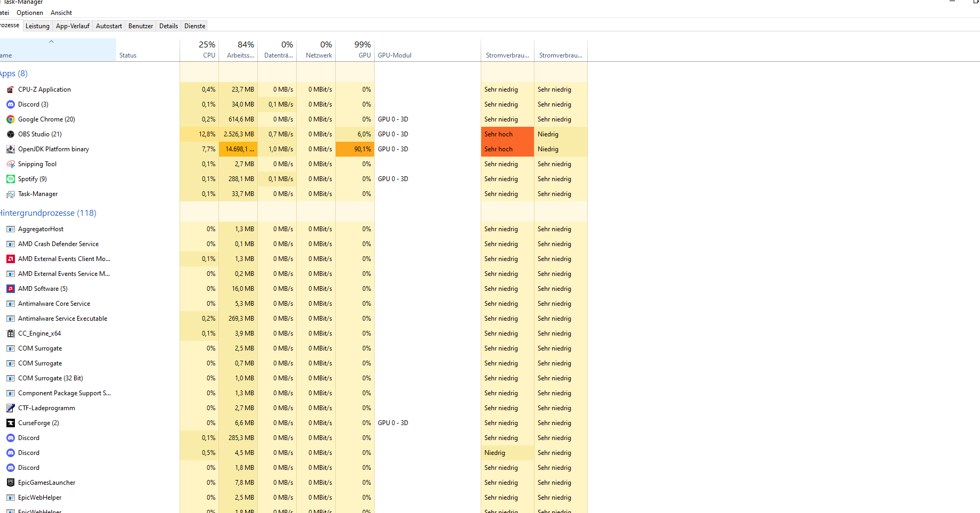The height and width of the screenshot is (513, 980).
Task: Select OpenJDK 'Sehr hoch' power cell
Action: tap(507, 149)
